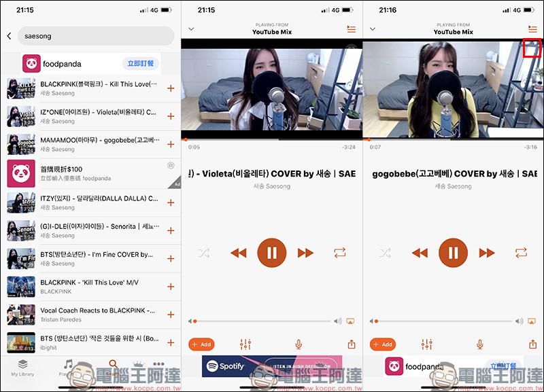Seek on the Violeta playback progress bar

click(271, 140)
